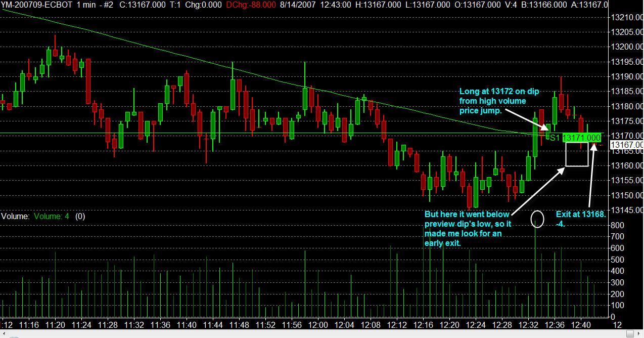Image resolution: width=644 pixels, height=338 pixels.
Task: Click 200 on the volume axis
Action: point(617,294)
